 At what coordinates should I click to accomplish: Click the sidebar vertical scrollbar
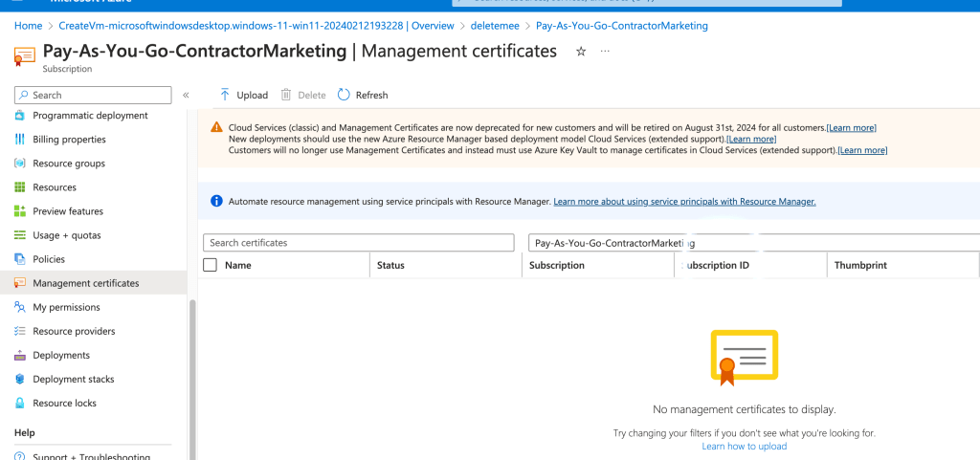pyautogui.click(x=192, y=380)
